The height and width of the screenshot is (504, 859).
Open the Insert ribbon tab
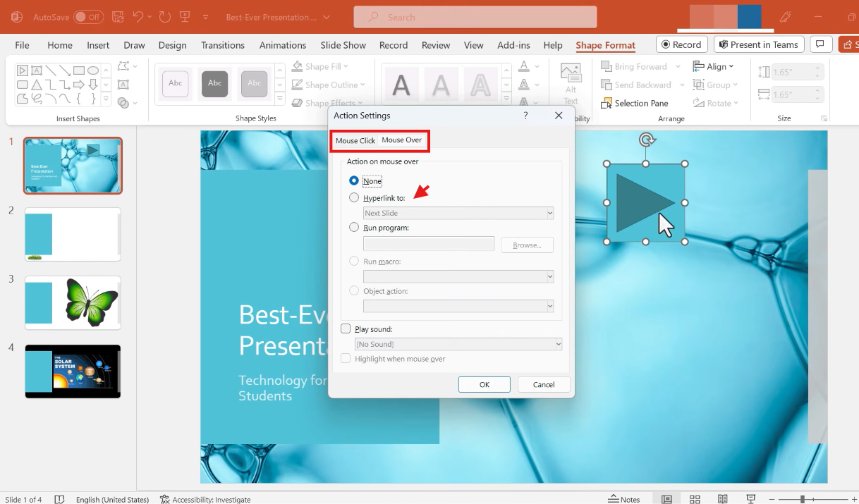point(98,45)
